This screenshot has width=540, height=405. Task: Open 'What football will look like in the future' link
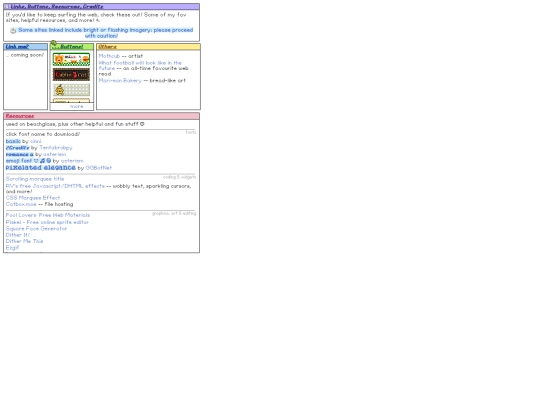[140, 65]
